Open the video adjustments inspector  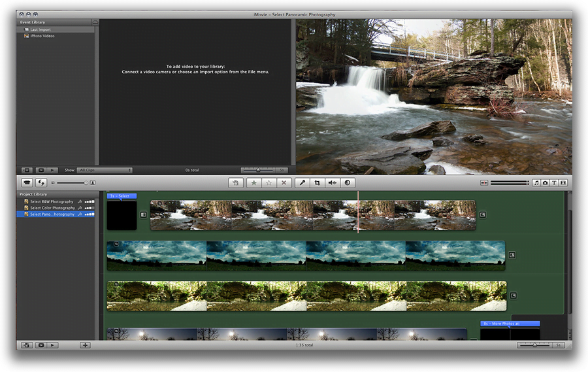[348, 183]
